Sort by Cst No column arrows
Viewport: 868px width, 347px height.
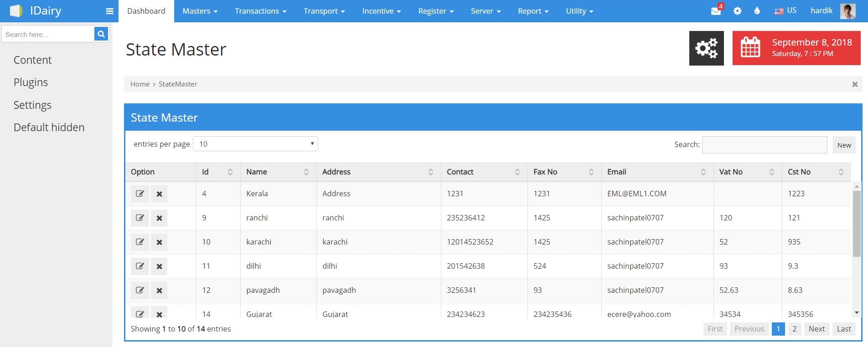tap(841, 172)
